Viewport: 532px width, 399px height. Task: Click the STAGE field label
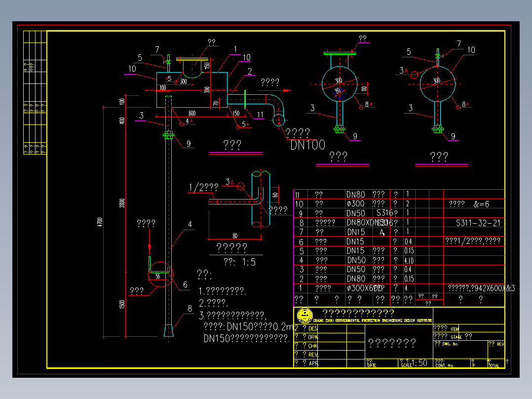click(x=456, y=337)
